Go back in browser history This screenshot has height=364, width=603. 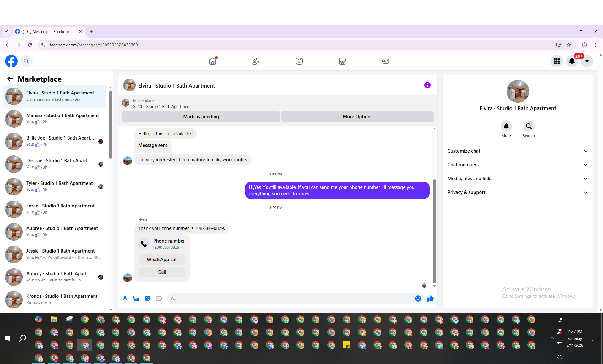pos(7,45)
